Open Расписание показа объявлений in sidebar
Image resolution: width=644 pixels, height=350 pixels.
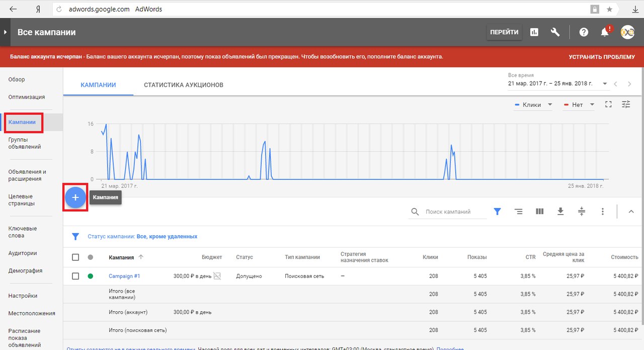pyautogui.click(x=25, y=338)
